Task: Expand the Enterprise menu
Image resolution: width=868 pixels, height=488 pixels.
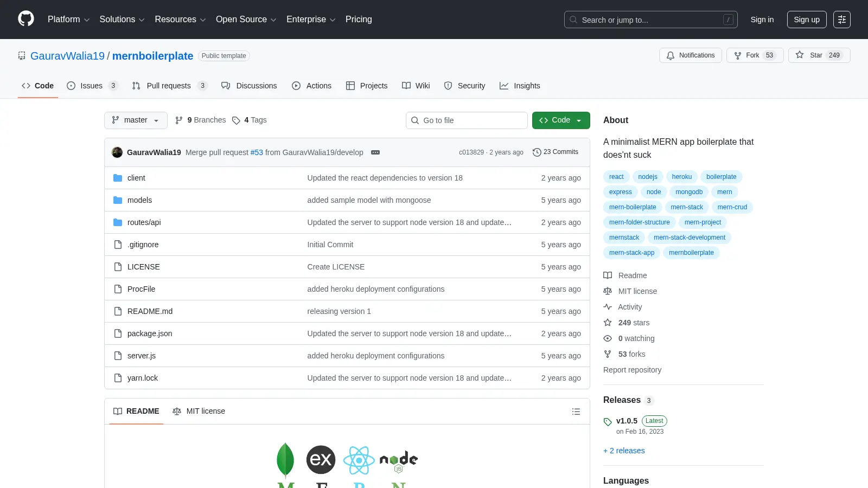Action: [x=311, y=20]
